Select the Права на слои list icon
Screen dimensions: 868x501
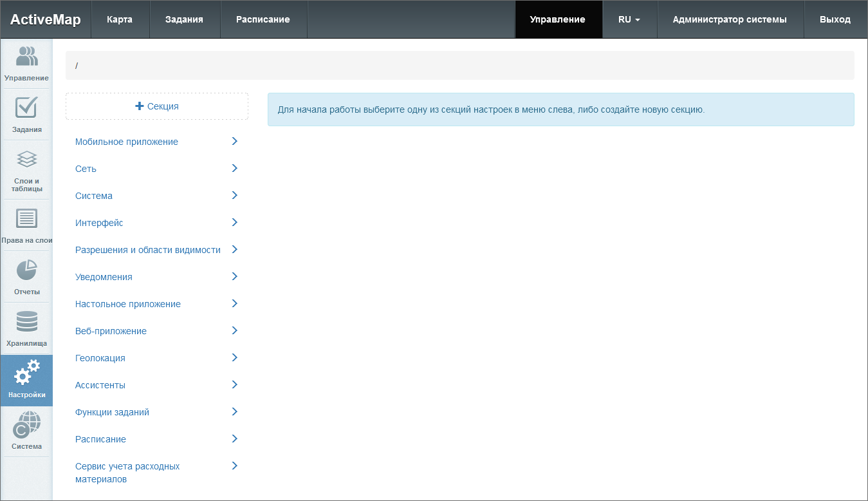click(26, 219)
